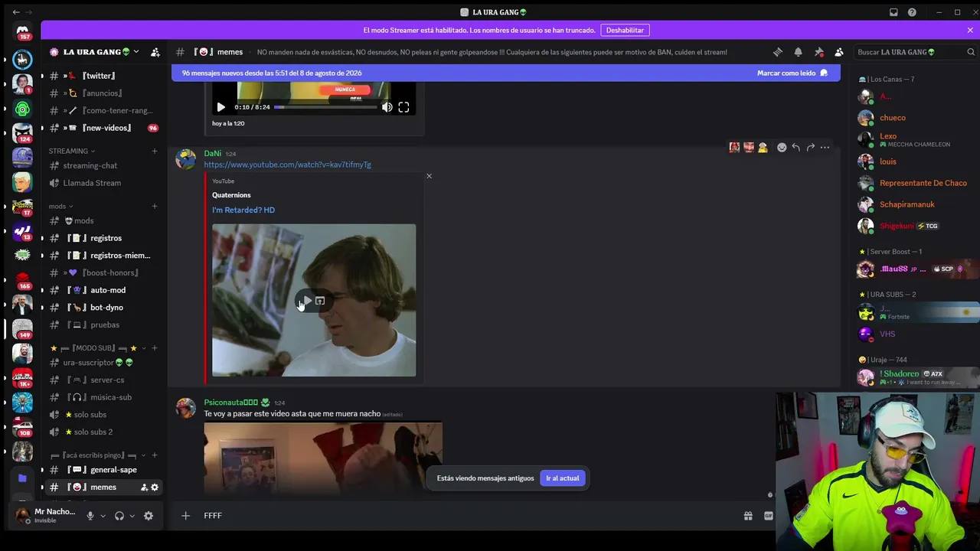980x551 pixels.
Task: Open the Help question mark icon
Action: tap(912, 12)
